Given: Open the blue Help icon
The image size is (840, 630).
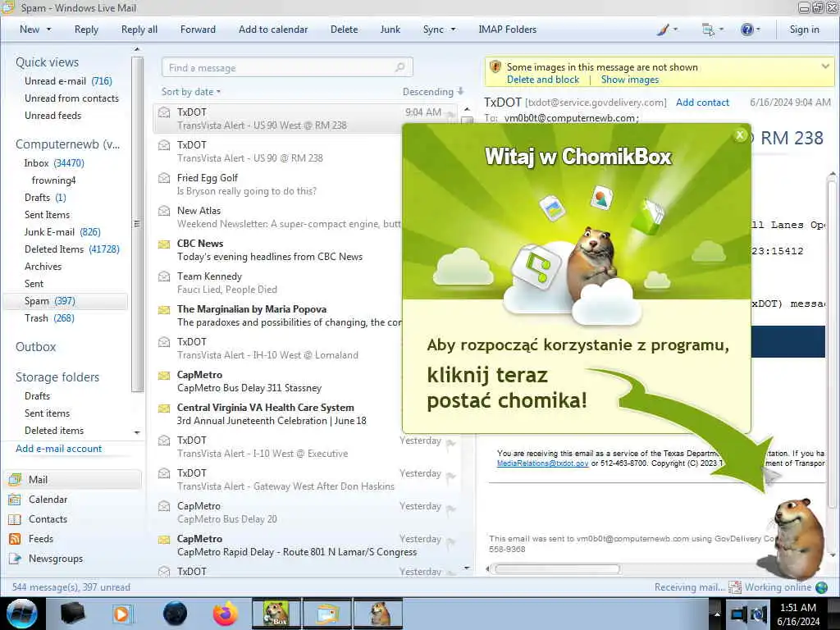Looking at the screenshot, I should pyautogui.click(x=746, y=30).
